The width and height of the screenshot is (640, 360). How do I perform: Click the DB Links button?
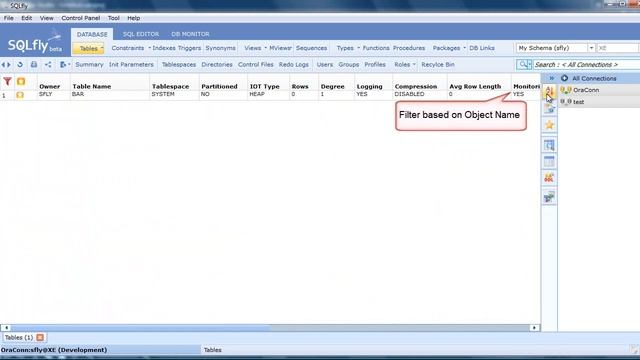point(482,48)
